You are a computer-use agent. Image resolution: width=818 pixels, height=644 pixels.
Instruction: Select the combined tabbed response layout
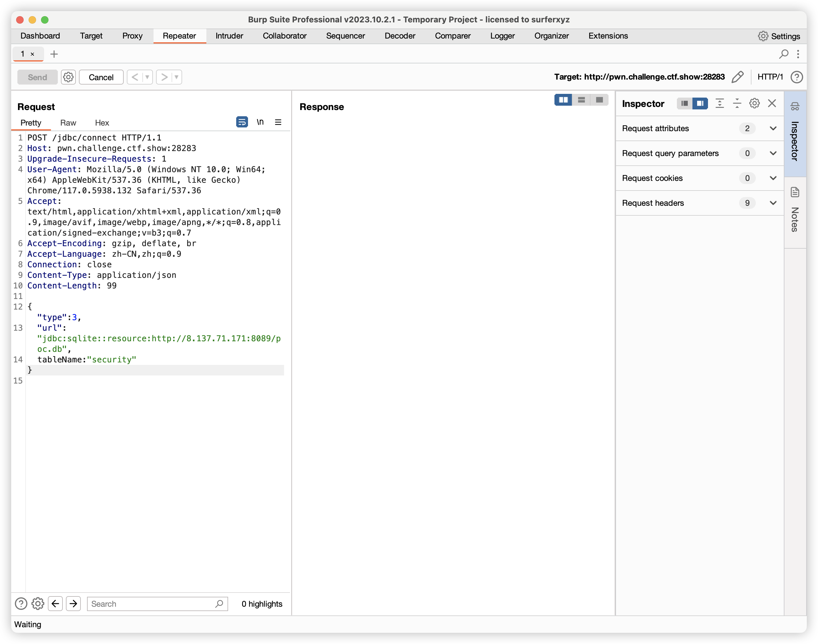click(x=600, y=100)
